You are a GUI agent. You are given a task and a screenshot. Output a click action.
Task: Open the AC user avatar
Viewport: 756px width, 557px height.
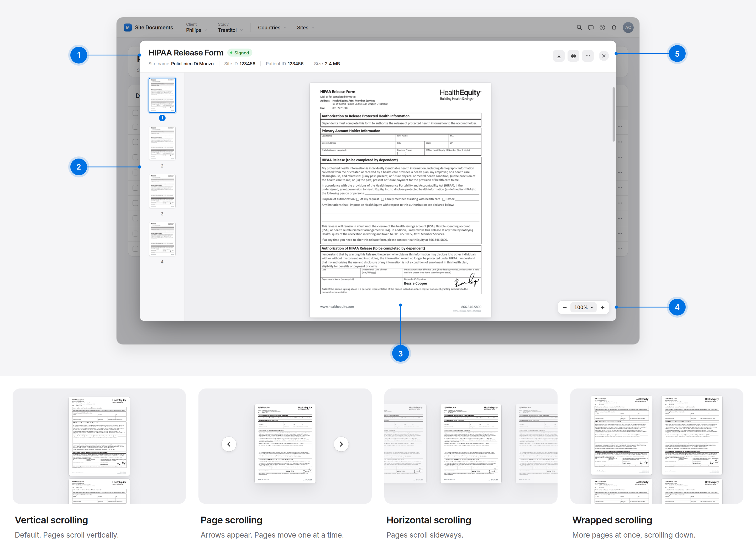pos(628,28)
